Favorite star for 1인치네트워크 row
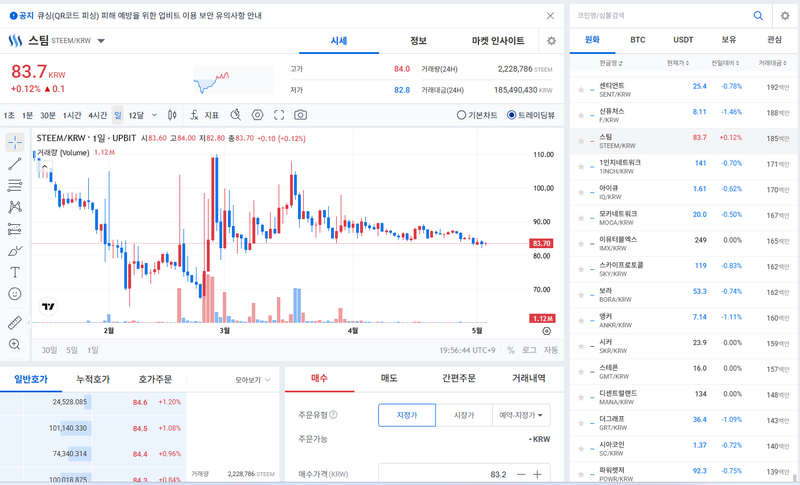 (581, 167)
